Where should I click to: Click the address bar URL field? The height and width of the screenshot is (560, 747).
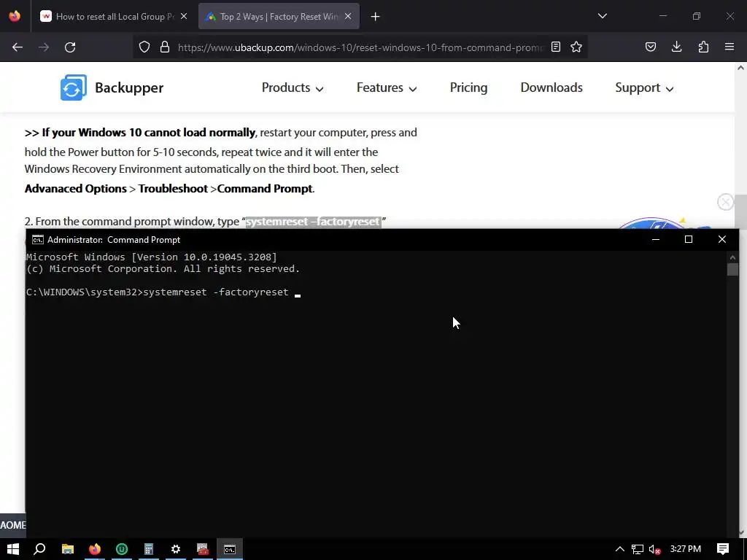[x=360, y=47]
